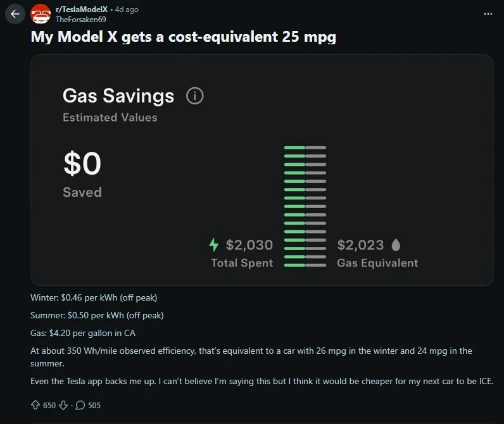Image resolution: width=504 pixels, height=424 pixels.
Task: Go back using the left arrow button
Action: [15, 13]
